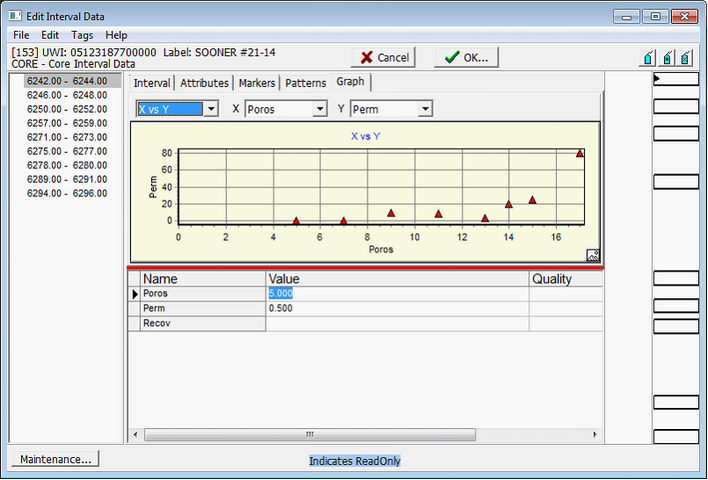Viewport: 708px width, 480px height.
Task: Click the crossed-out tag icon
Action: [x=685, y=58]
